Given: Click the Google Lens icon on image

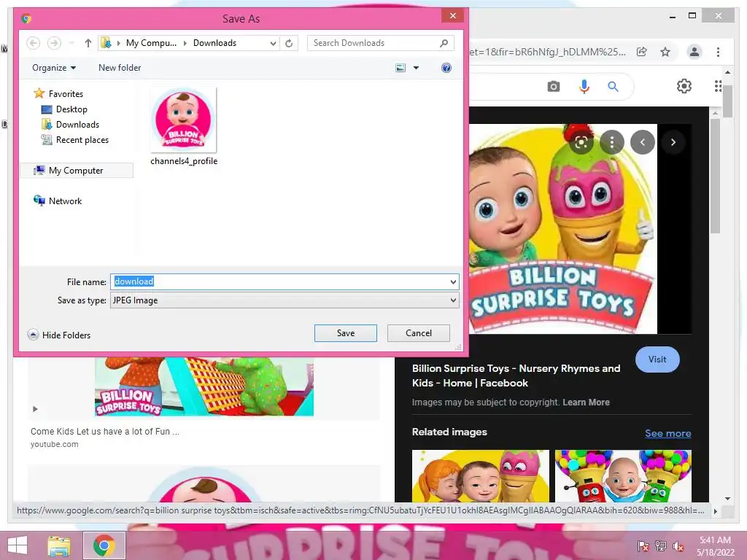Looking at the screenshot, I should 581,142.
